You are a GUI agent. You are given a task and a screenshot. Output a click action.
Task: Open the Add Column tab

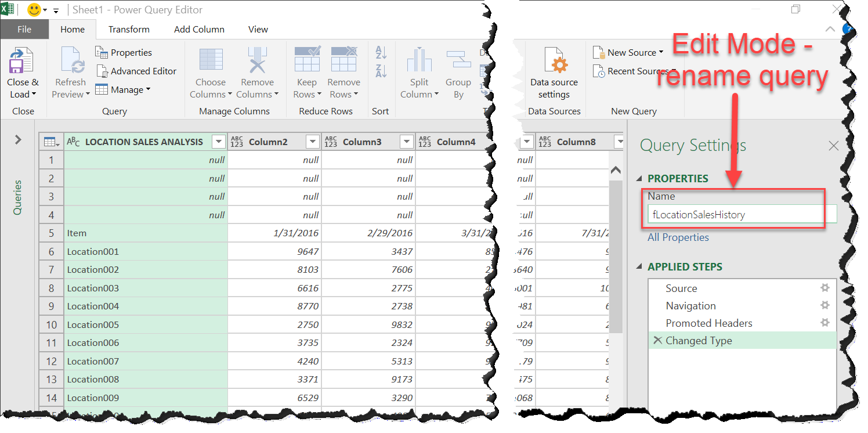coord(199,29)
